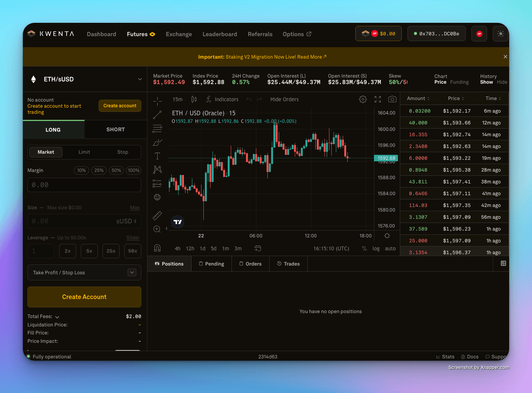Select the Fibonacci retracement tool

click(157, 129)
